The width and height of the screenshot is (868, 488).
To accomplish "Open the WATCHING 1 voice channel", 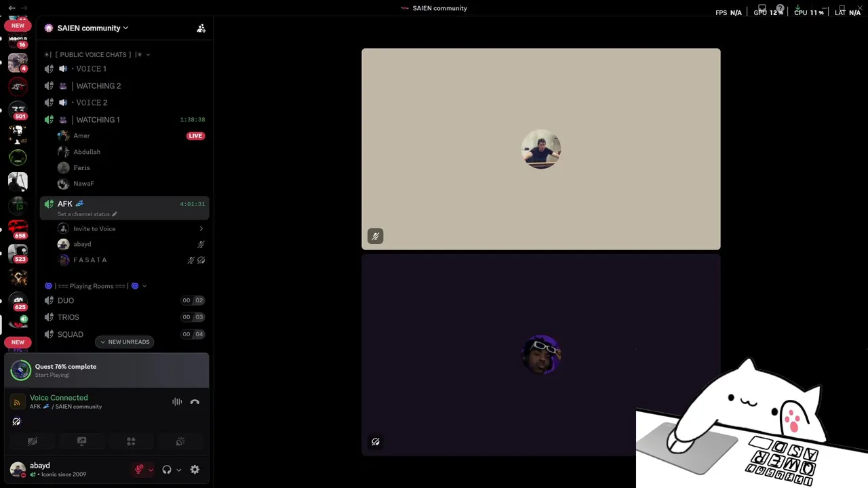I will coord(125,119).
